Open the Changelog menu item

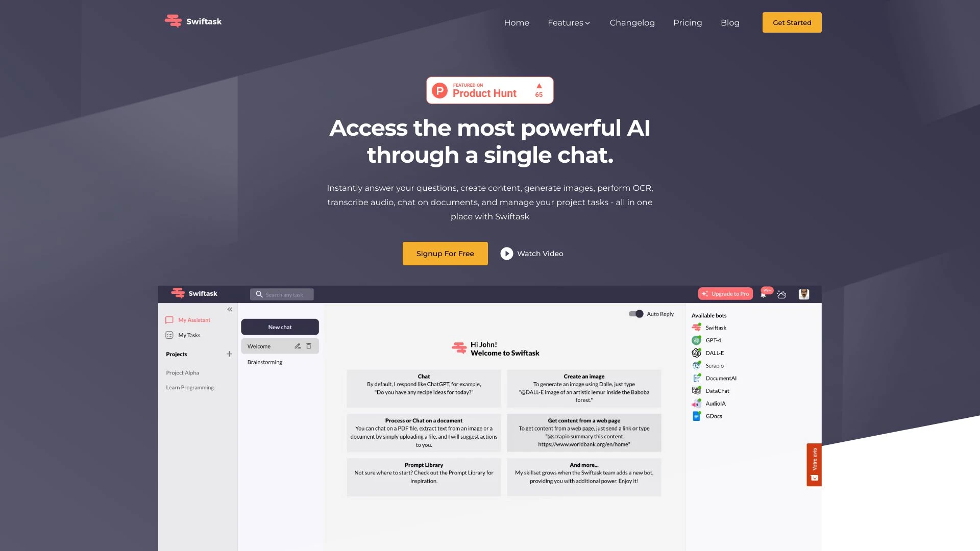pos(632,22)
